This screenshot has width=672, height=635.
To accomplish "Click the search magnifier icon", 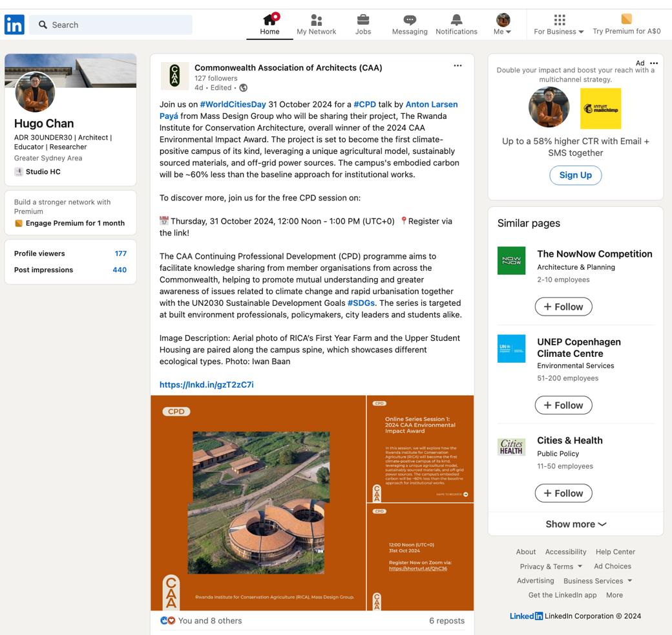I will click(x=43, y=25).
